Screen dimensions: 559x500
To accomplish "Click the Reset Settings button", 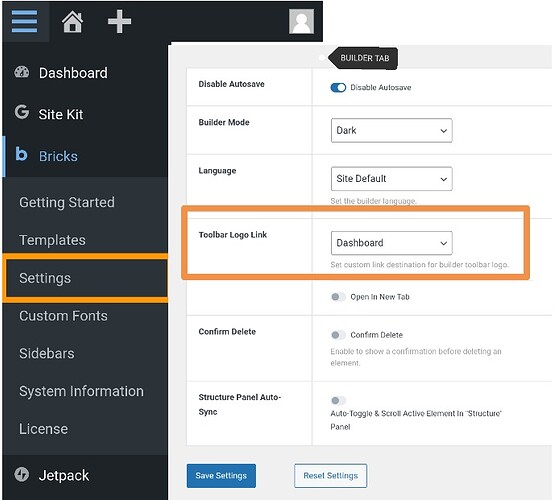I will click(330, 476).
